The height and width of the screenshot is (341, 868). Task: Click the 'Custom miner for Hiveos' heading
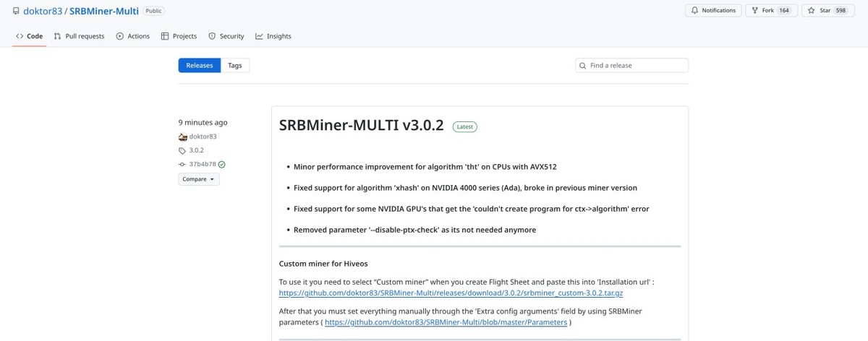[x=323, y=264]
